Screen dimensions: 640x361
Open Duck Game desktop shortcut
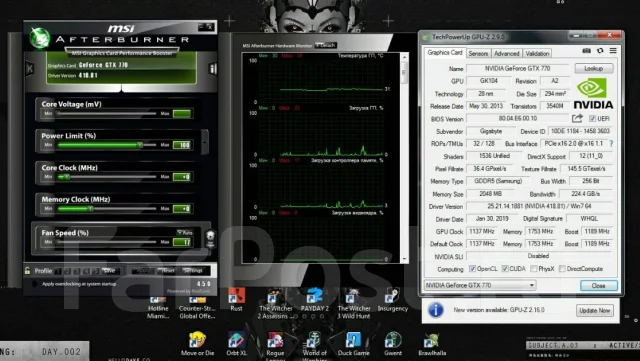coord(353,344)
